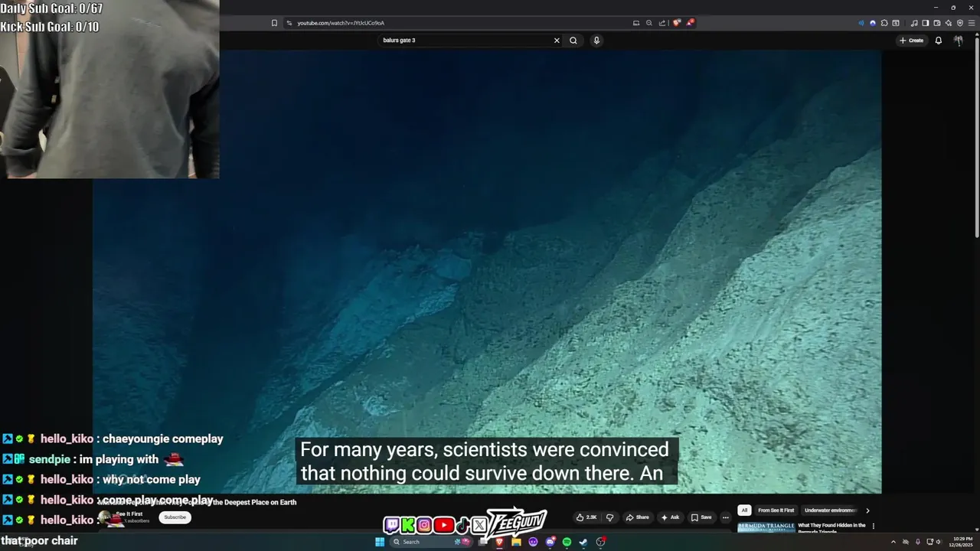
Task: Open the Brave Shields lion icon
Action: (677, 23)
